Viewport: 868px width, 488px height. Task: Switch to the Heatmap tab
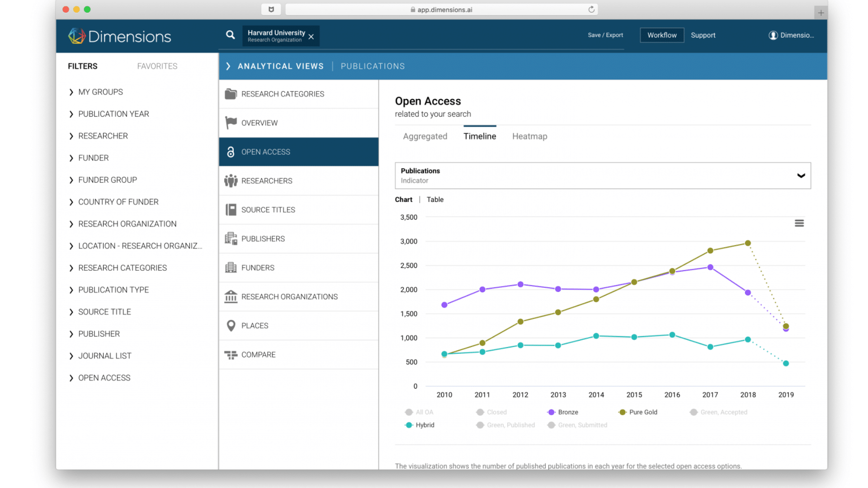(x=529, y=136)
